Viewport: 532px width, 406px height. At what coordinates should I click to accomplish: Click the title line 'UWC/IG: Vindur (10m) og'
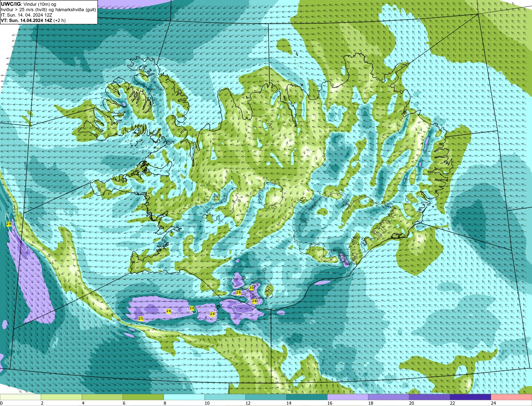[x=29, y=4]
